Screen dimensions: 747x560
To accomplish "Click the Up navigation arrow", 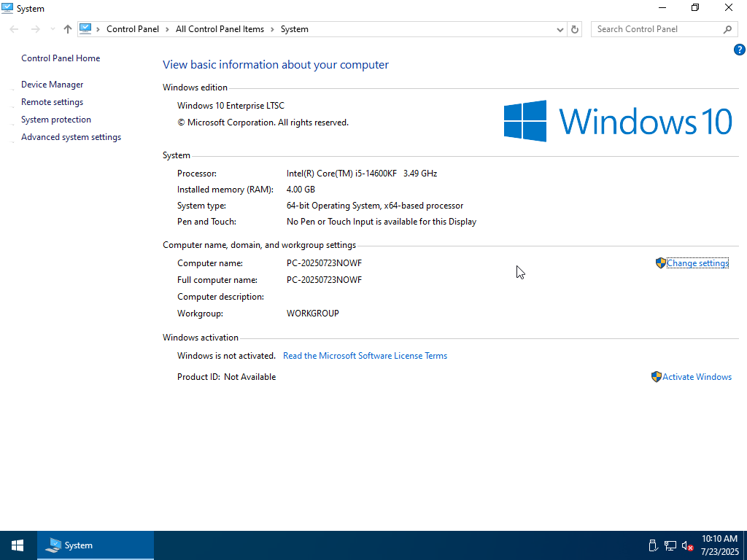I will [x=68, y=29].
